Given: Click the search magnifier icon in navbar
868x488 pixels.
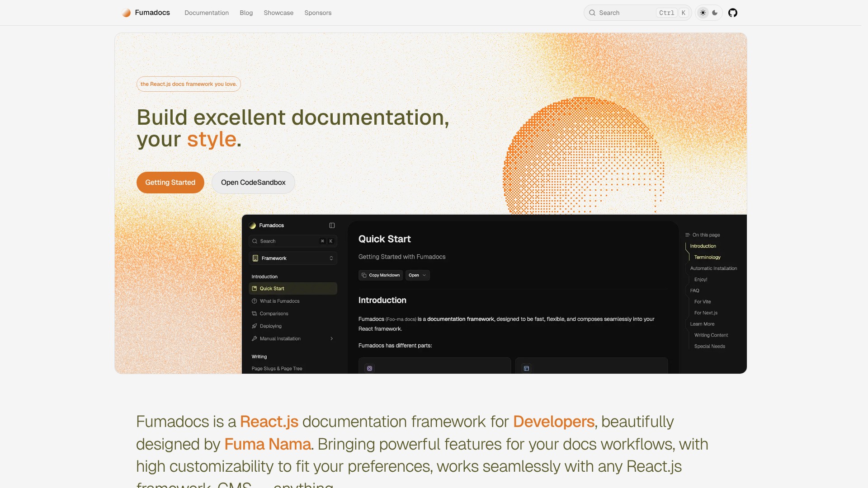Looking at the screenshot, I should tap(592, 13).
